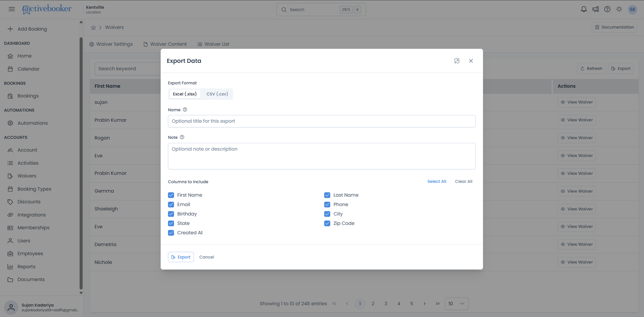
Task: Cancel the export dialog
Action: point(207,257)
